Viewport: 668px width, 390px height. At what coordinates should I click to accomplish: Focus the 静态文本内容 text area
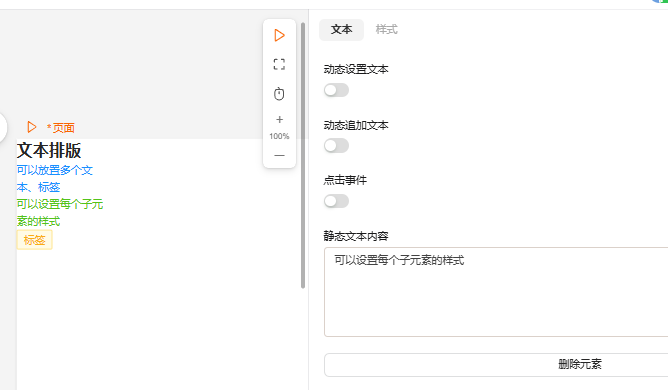click(496, 292)
